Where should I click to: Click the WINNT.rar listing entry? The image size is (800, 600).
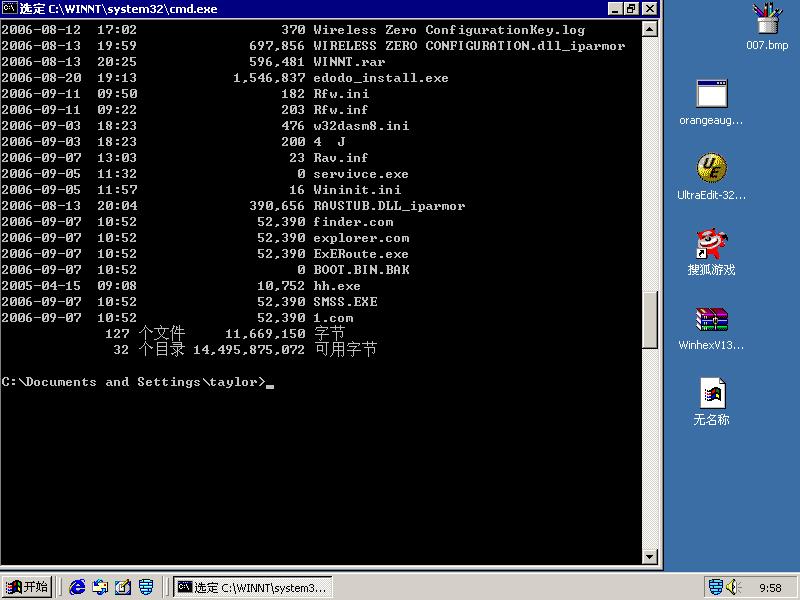tap(349, 62)
